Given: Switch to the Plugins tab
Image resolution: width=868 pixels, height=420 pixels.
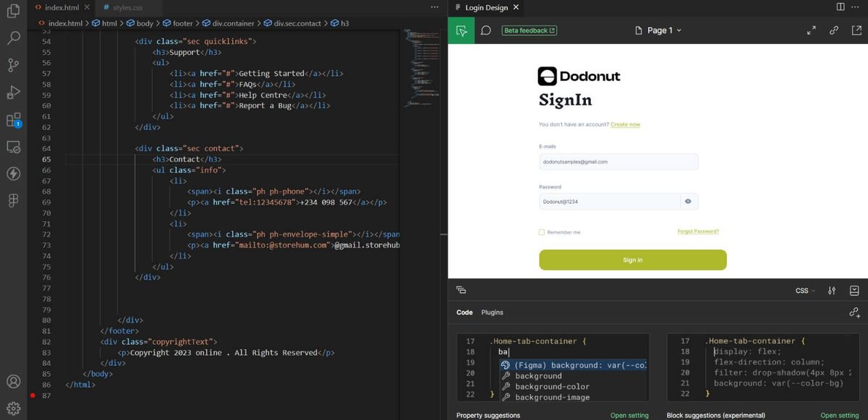Looking at the screenshot, I should [x=492, y=312].
